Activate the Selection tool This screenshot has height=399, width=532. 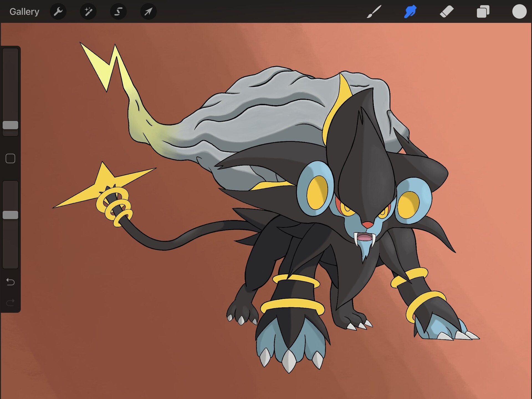pyautogui.click(x=118, y=12)
